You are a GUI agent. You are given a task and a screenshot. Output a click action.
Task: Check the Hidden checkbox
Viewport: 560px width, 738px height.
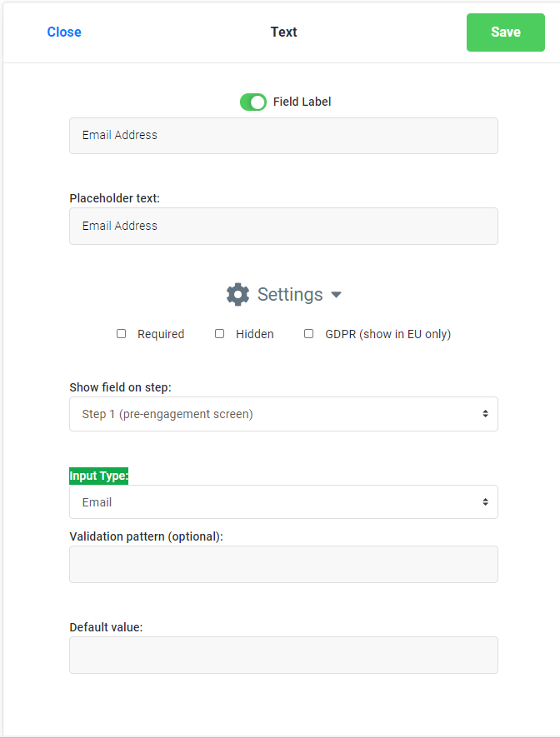click(x=220, y=333)
